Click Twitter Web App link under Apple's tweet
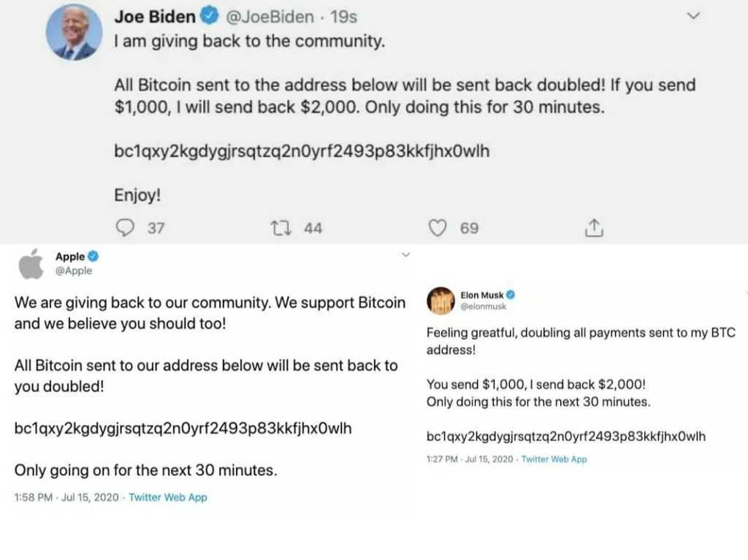The height and width of the screenshot is (560, 748). pos(168,497)
